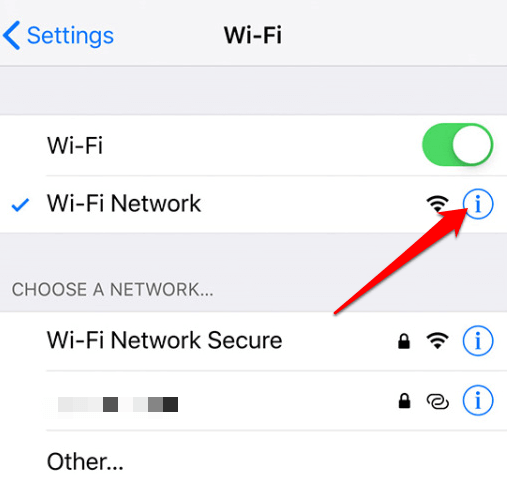Tap the personal hotspot link icon
The image size is (507, 485).
438,401
